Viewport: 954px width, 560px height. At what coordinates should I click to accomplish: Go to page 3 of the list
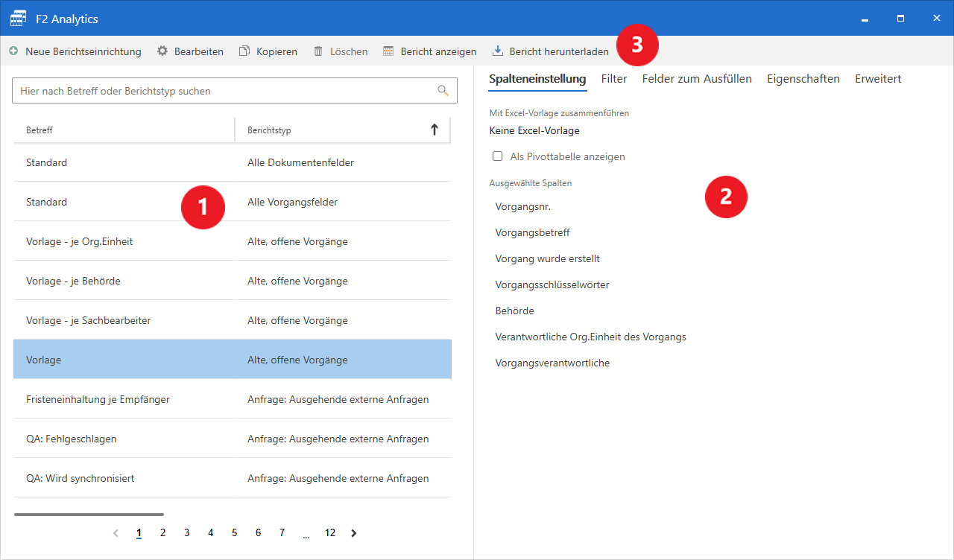tap(186, 533)
